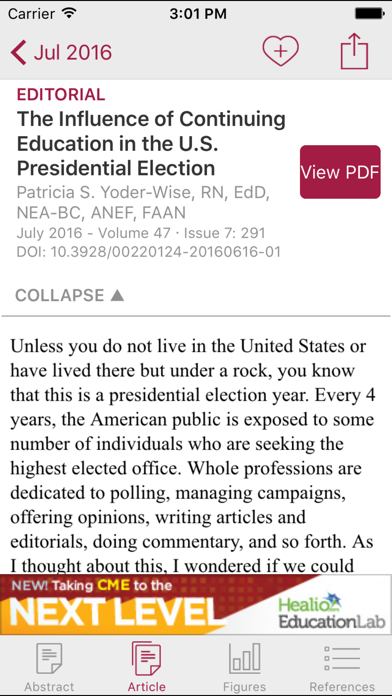
Task: Collapse the article header details
Action: 70,295
